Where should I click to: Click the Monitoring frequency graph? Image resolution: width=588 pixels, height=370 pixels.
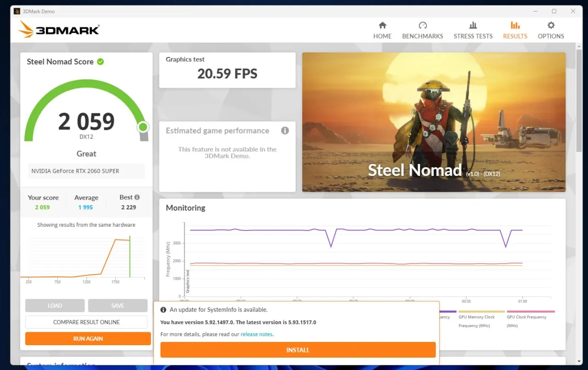pyautogui.click(x=358, y=262)
